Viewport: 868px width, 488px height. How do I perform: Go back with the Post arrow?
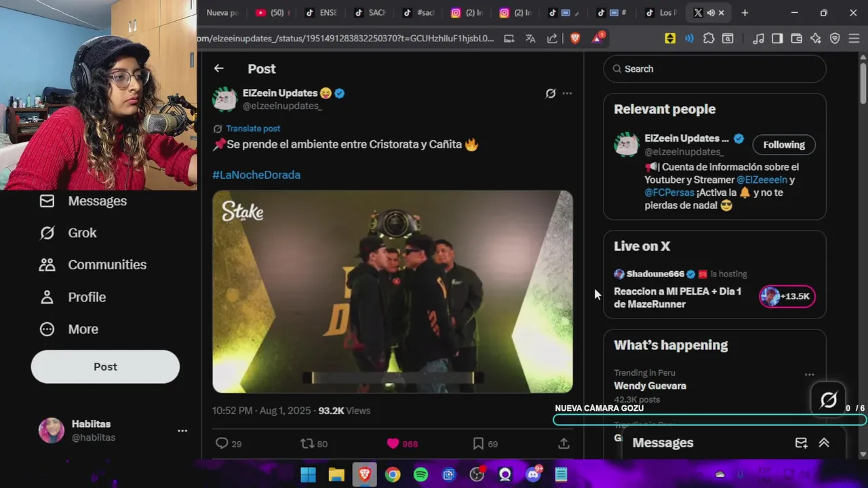pyautogui.click(x=218, y=68)
